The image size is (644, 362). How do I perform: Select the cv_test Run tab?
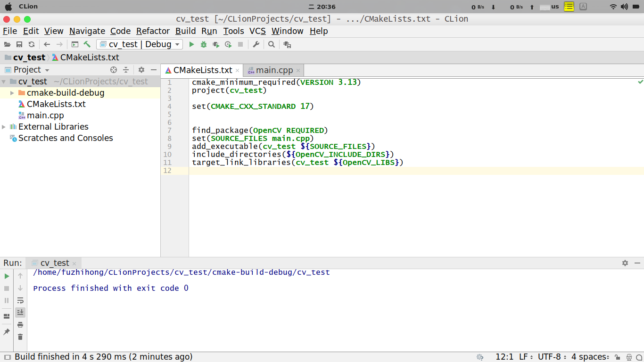[x=55, y=263]
